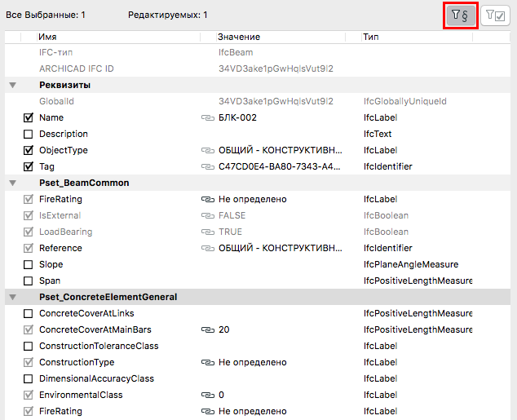Screen dimensions: 517x420
Task: Select the ConstructionToleranceClass property name
Action: 99,346
